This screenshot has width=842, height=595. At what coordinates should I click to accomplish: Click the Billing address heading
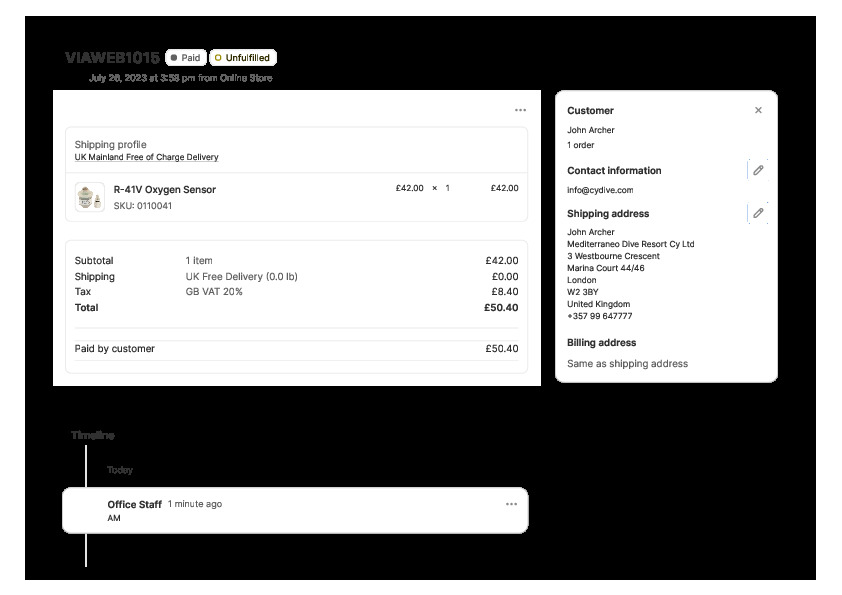[x=601, y=342]
